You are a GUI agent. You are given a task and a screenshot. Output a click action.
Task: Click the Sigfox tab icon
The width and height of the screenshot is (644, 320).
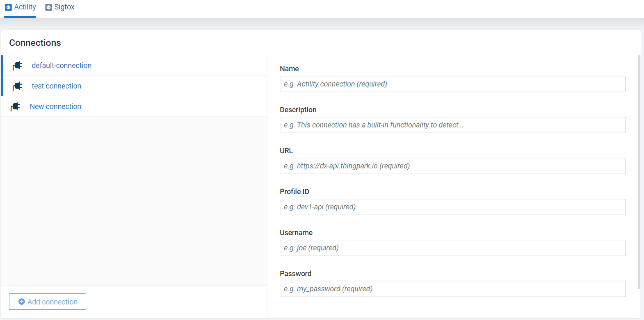[x=48, y=7]
